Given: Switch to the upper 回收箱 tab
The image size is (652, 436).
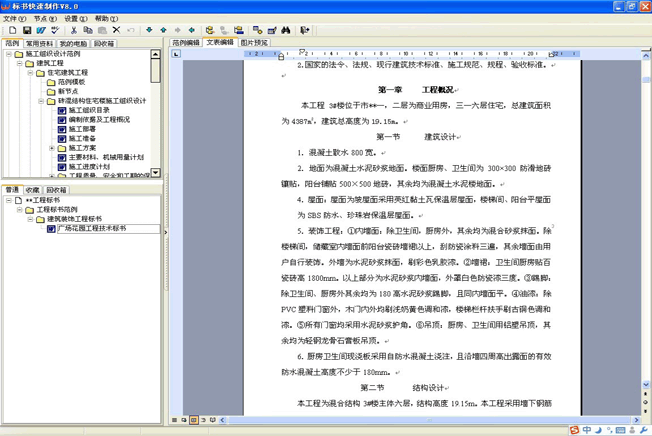Looking at the screenshot, I should tap(104, 44).
